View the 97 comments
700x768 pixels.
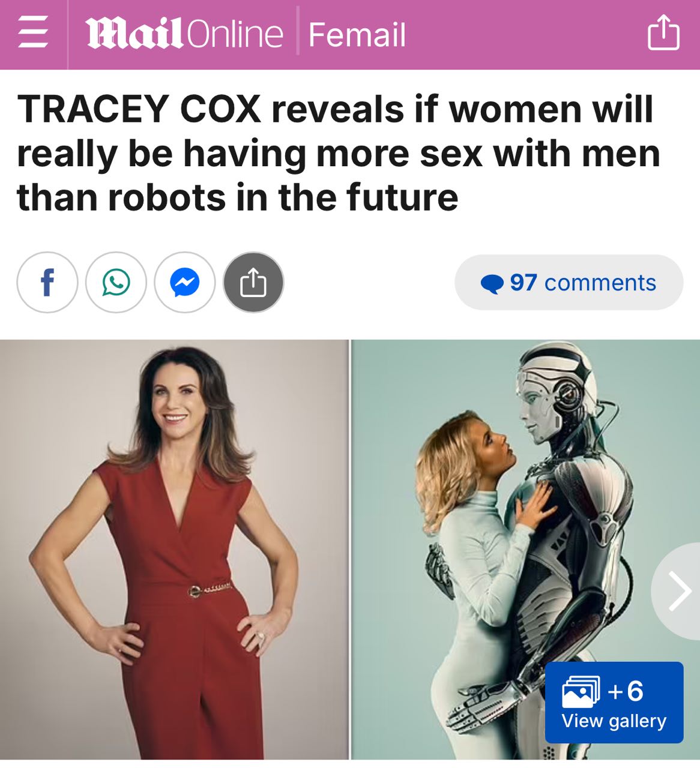click(x=569, y=283)
